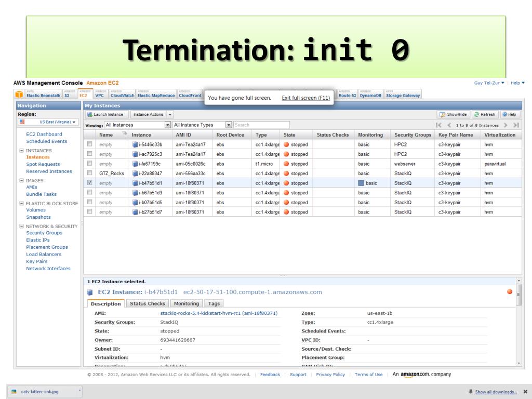Click the instance icon for i-22a88347

pyautogui.click(x=135, y=174)
